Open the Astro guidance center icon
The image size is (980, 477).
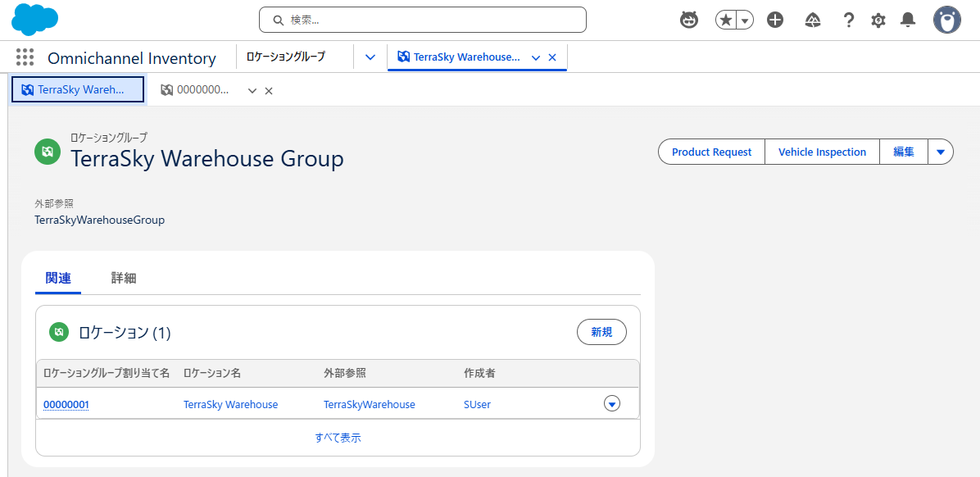689,20
